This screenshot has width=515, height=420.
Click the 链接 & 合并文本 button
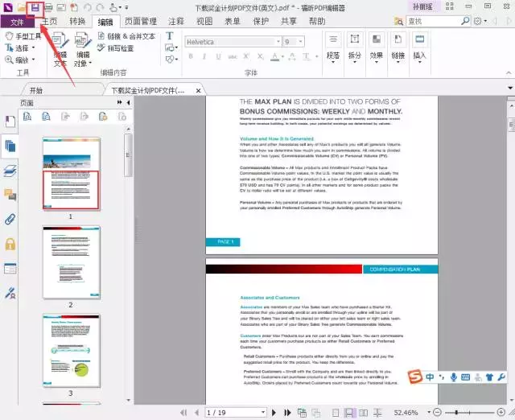point(127,36)
